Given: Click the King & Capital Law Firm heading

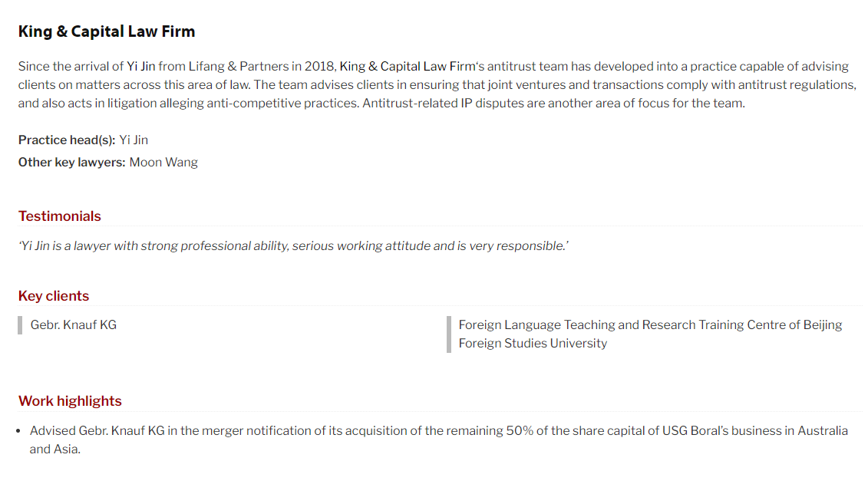Looking at the screenshot, I should coord(106,31).
